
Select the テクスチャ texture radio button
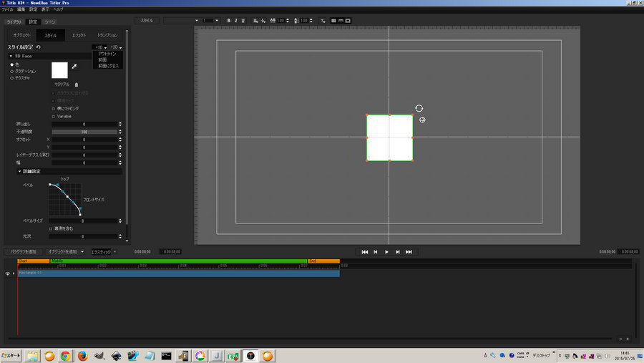tap(12, 78)
